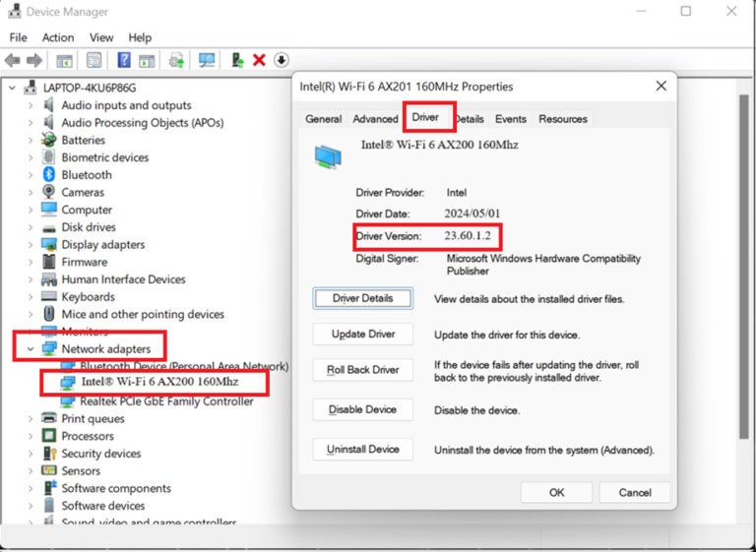The width and height of the screenshot is (756, 552).
Task: Click the Back arrow toolbar icon
Action: 13,61
